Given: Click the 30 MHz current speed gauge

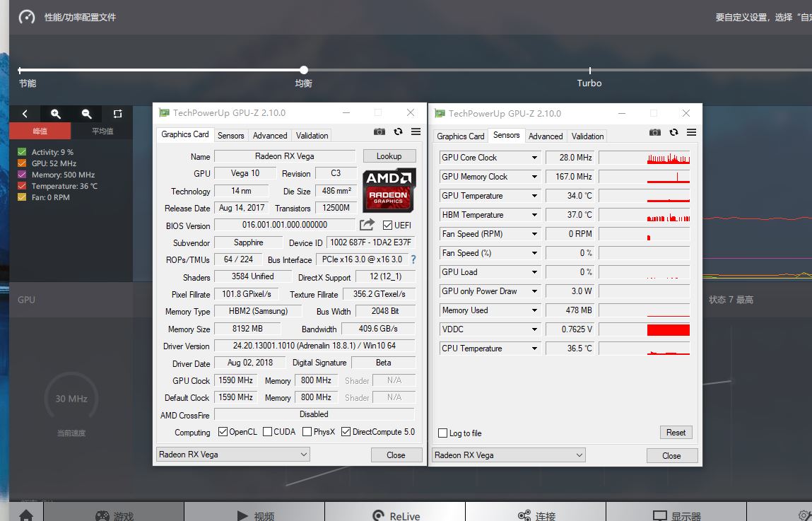Looking at the screenshot, I should coord(71,398).
